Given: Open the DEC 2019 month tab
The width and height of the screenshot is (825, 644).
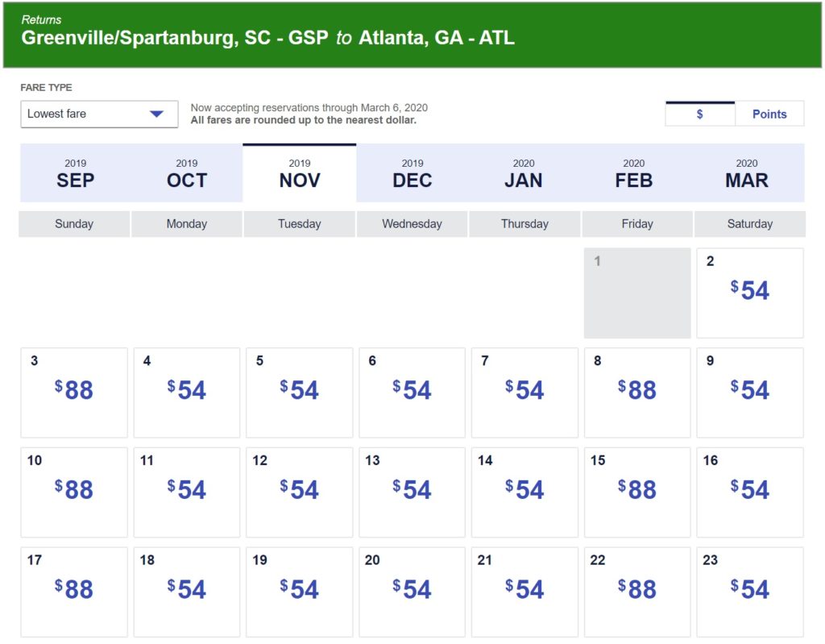Looking at the screenshot, I should pyautogui.click(x=412, y=173).
